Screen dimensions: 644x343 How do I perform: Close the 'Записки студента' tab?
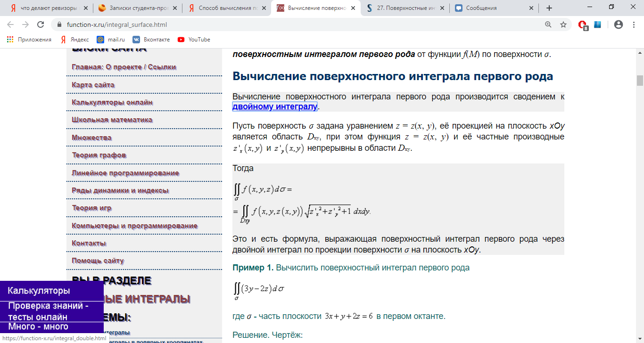click(x=174, y=8)
